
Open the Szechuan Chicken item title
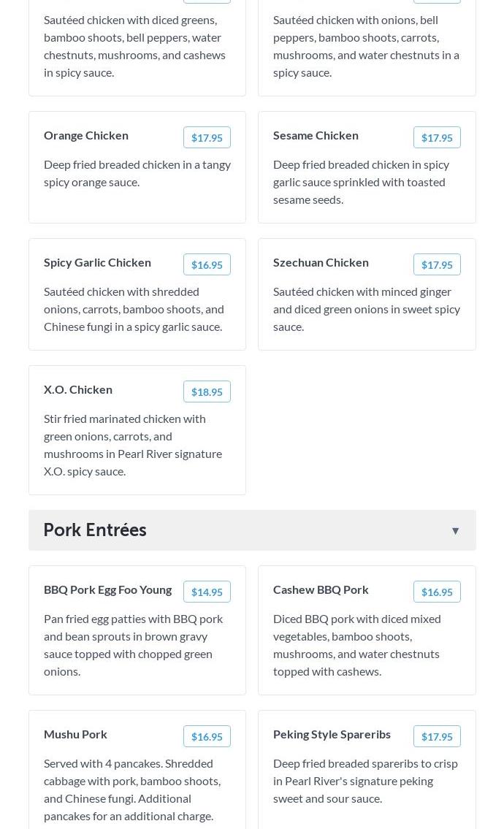[x=321, y=263]
